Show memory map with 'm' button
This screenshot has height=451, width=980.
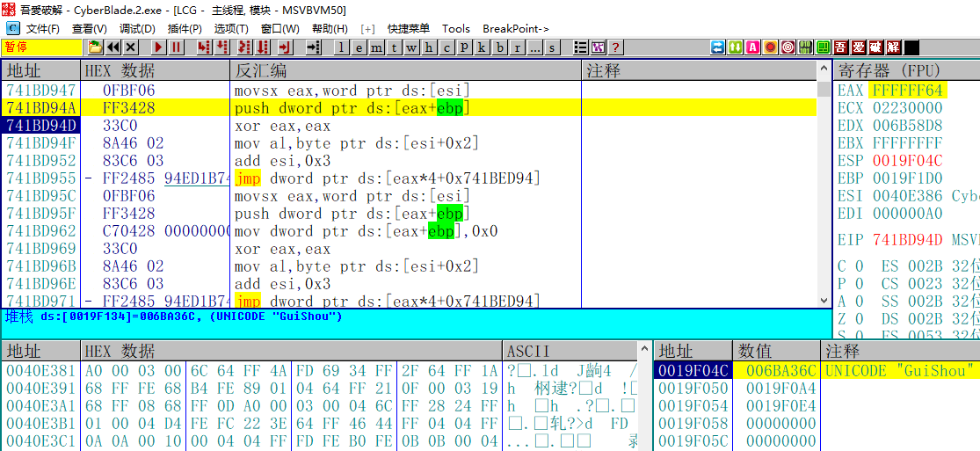pyautogui.click(x=377, y=47)
